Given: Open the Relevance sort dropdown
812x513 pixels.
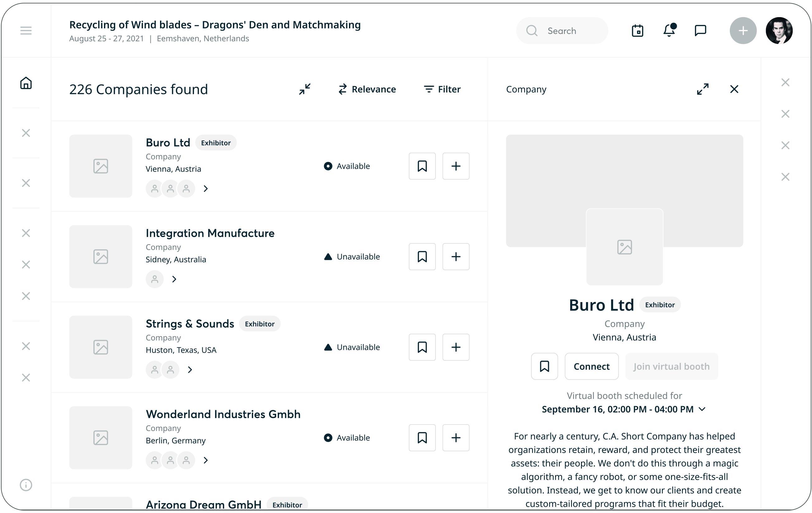Looking at the screenshot, I should (x=367, y=89).
